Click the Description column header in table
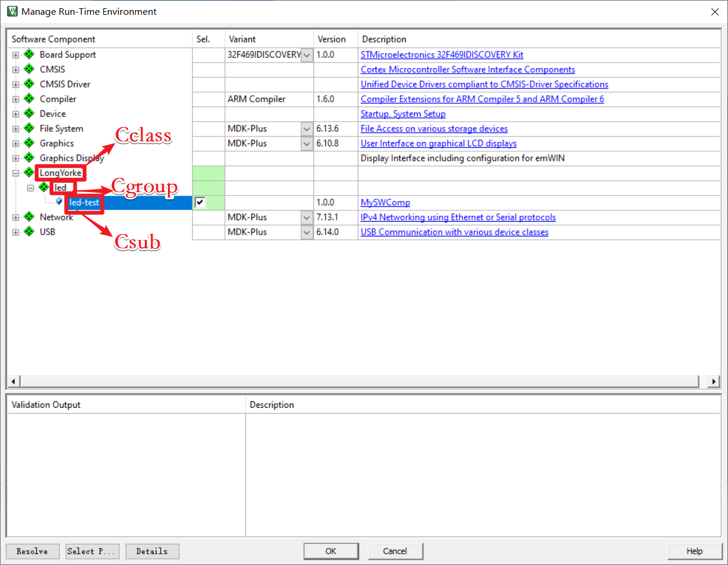Image resolution: width=728 pixels, height=565 pixels. point(539,39)
